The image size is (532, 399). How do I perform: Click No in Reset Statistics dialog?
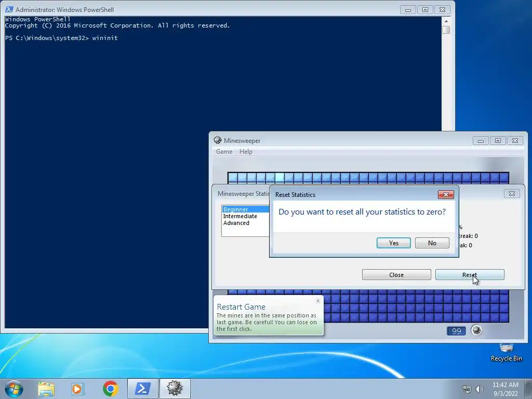[x=432, y=243]
